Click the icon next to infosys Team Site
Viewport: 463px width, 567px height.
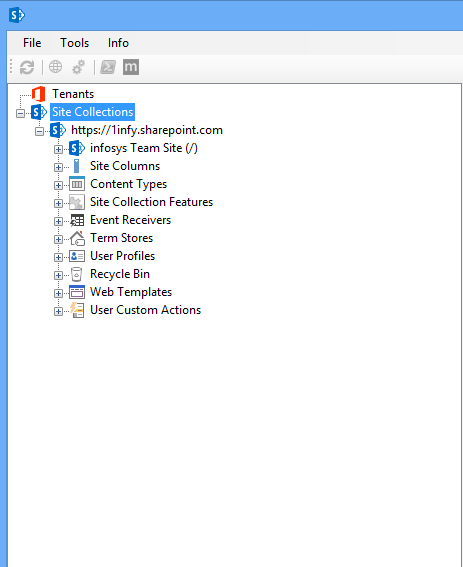77,148
